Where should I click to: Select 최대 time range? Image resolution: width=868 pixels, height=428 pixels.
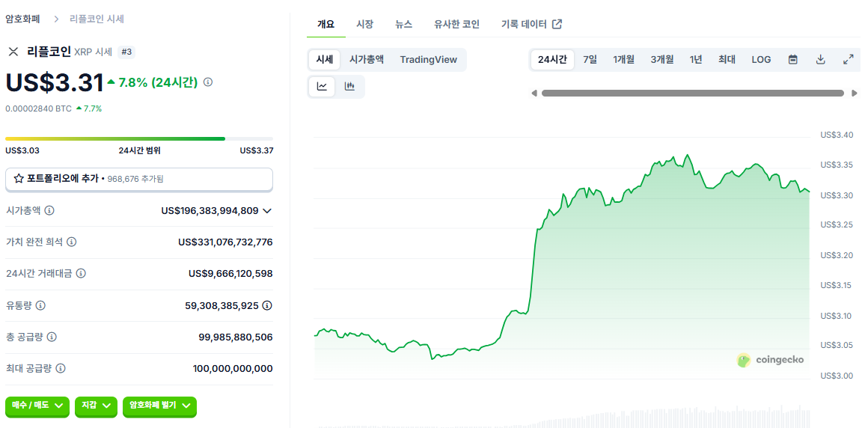point(727,60)
